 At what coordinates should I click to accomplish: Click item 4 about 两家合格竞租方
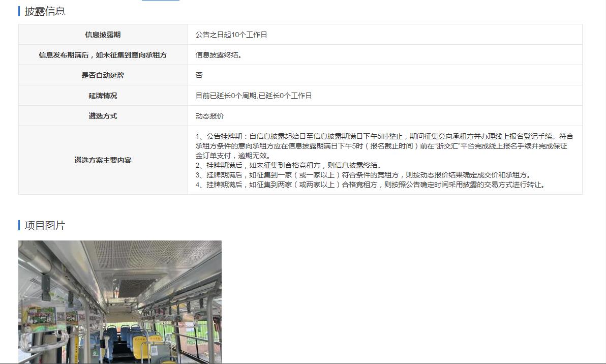[x=371, y=185]
